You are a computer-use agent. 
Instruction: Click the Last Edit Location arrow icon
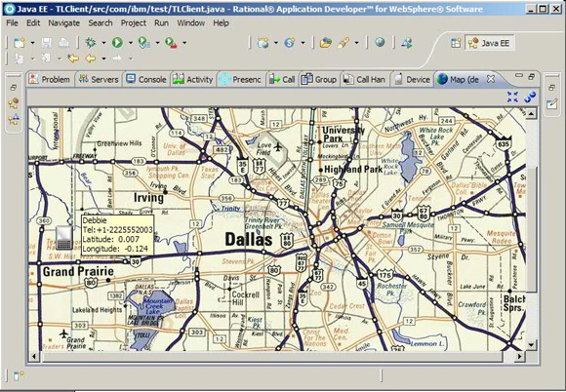click(73, 59)
